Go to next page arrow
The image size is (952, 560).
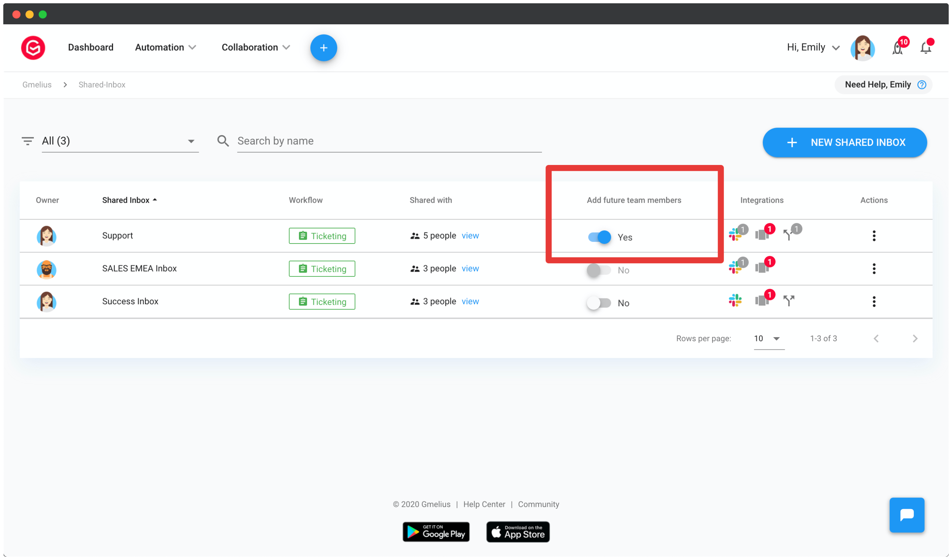click(915, 338)
